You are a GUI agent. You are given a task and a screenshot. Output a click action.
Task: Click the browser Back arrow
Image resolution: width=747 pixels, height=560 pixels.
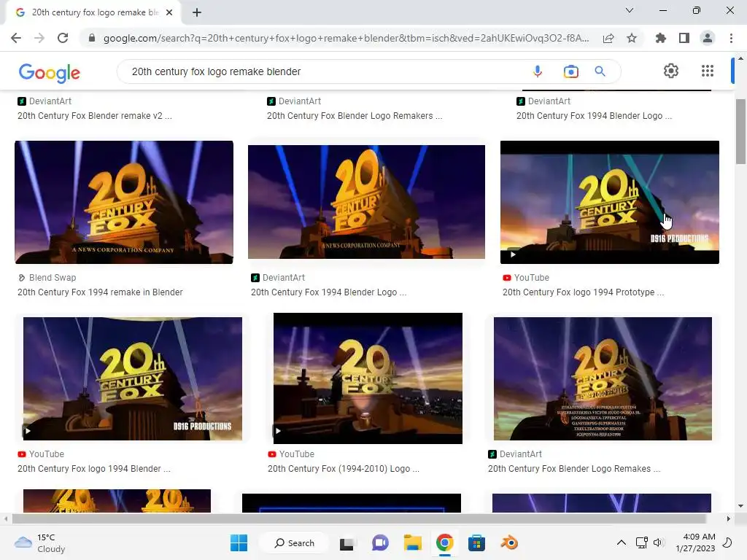[x=16, y=38]
